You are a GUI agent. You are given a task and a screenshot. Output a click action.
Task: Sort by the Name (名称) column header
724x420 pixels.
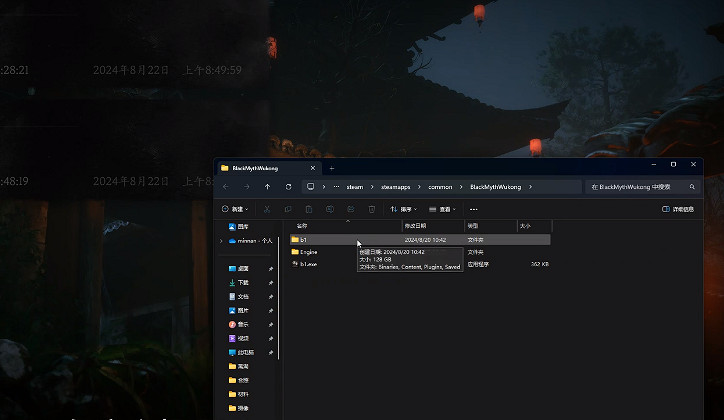[x=302, y=226]
